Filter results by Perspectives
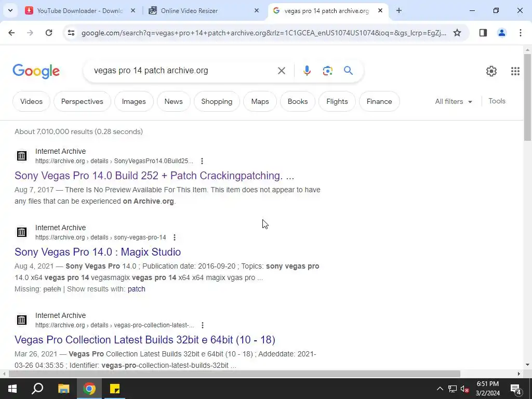Screen dimensions: 532x399 tap(82, 101)
